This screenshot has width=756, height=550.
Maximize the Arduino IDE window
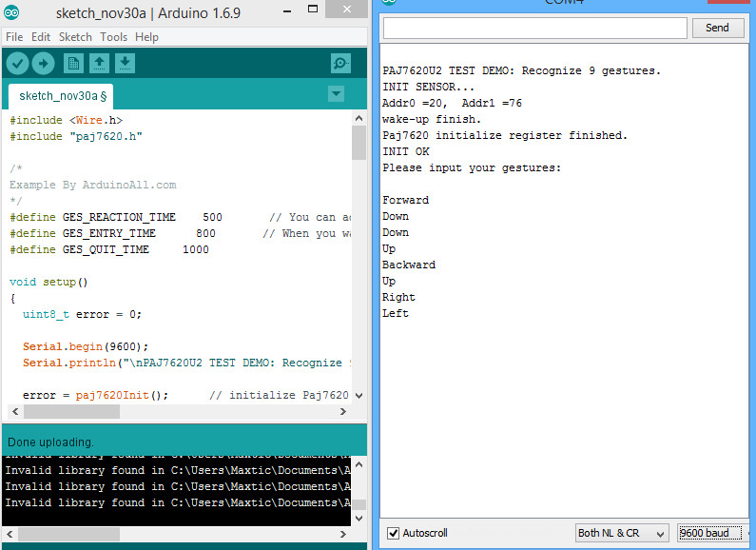pos(313,10)
